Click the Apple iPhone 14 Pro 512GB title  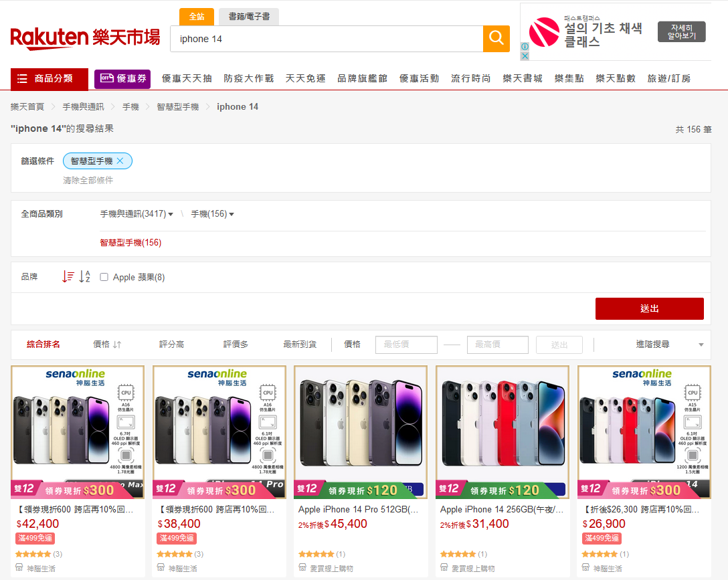359,510
